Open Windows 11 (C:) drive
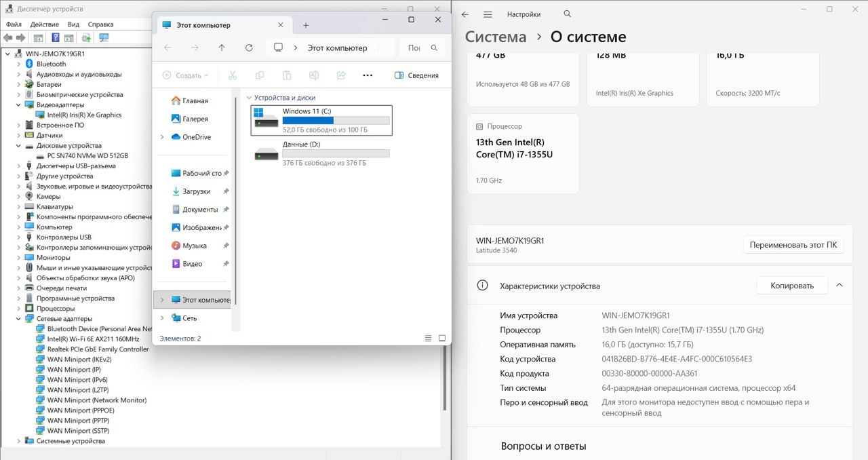Viewport: 868px width, 460px height. click(x=321, y=120)
